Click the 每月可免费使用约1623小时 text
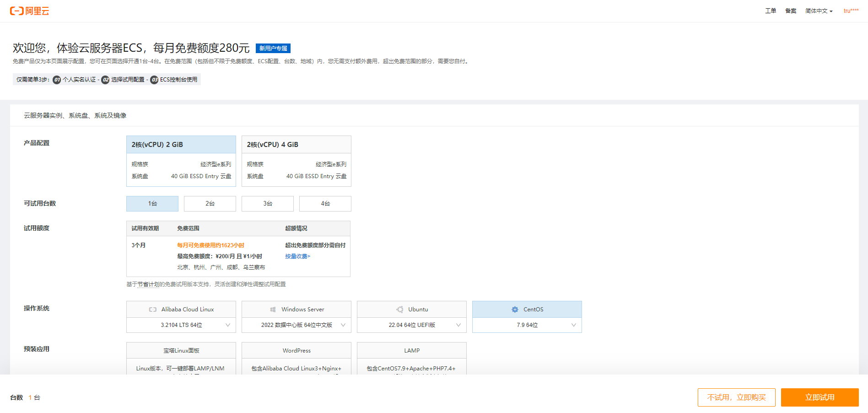Image resolution: width=868 pixels, height=413 pixels. pos(210,245)
